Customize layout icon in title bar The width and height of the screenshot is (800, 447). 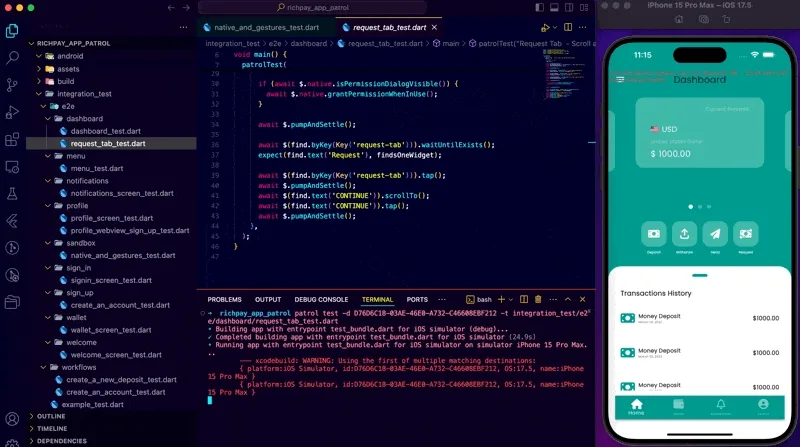(584, 8)
